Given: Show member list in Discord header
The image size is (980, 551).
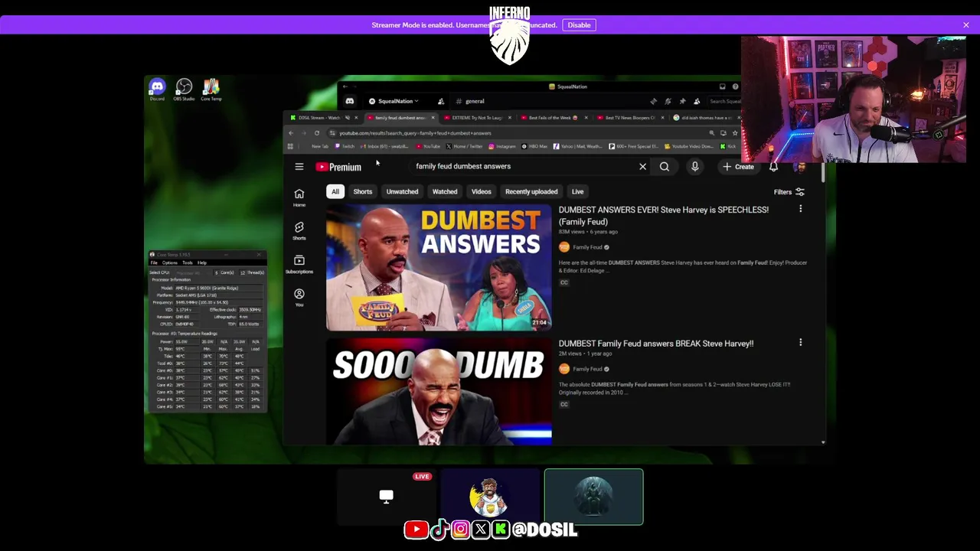Looking at the screenshot, I should [x=697, y=101].
